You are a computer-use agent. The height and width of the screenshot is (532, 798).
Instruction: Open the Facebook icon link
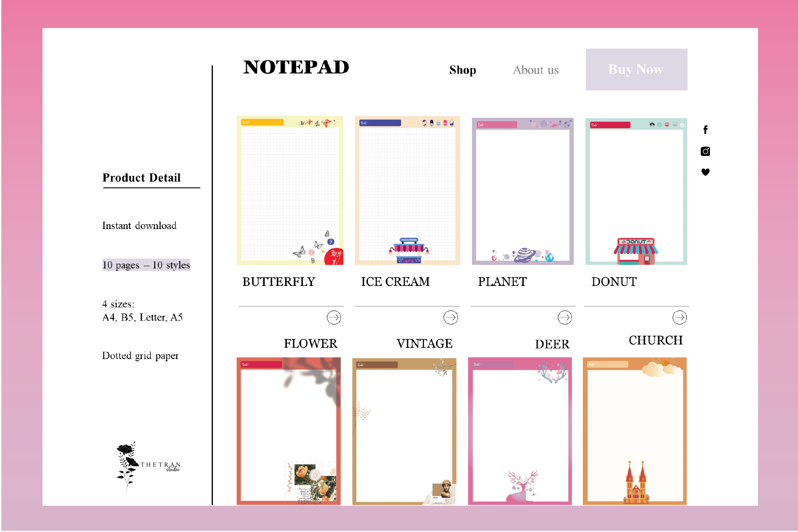click(x=705, y=130)
